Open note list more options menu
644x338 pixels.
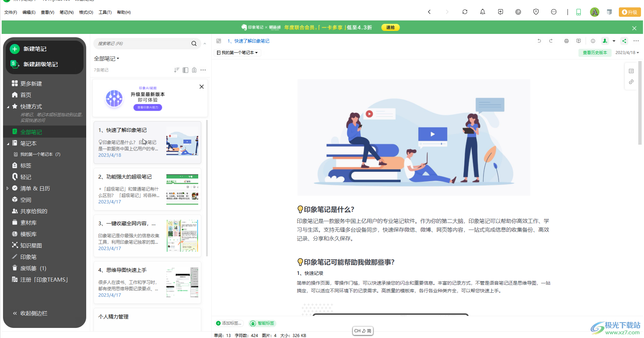pyautogui.click(x=203, y=70)
